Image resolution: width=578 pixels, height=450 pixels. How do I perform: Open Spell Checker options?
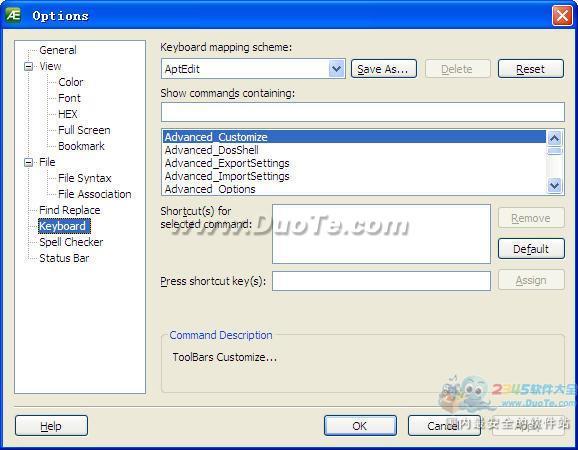[71, 242]
